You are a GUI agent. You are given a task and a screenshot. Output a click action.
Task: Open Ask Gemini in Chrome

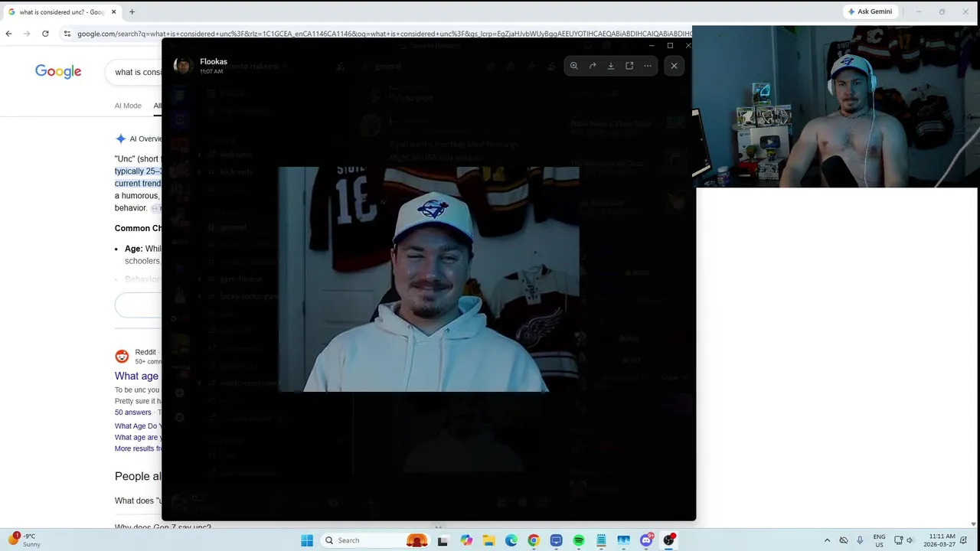(x=870, y=11)
